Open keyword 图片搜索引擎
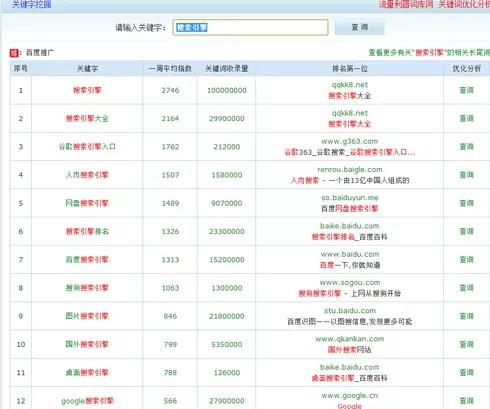490x409 pixels. coord(87,316)
